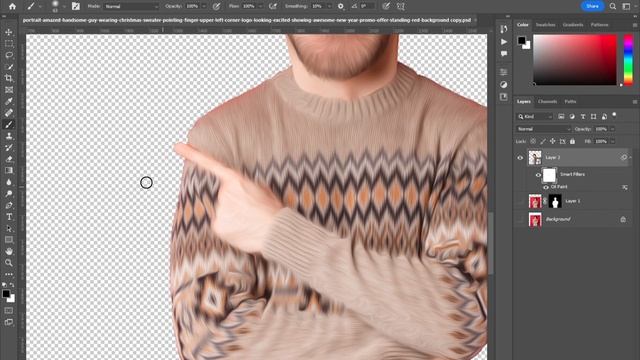The image size is (640, 360).
Task: Select the Eraser tool
Action: pyautogui.click(x=9, y=159)
